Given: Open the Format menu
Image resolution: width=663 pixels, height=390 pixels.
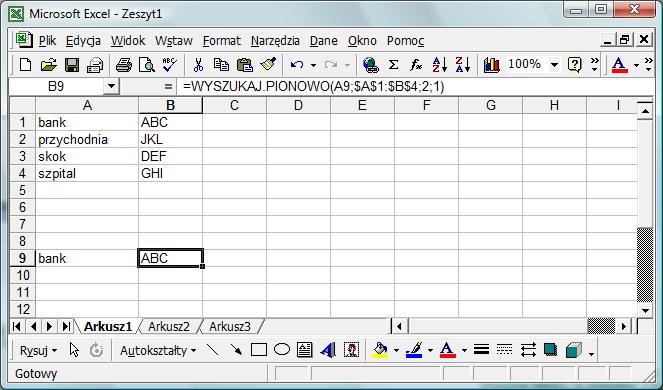Looking at the screenshot, I should [222, 41].
